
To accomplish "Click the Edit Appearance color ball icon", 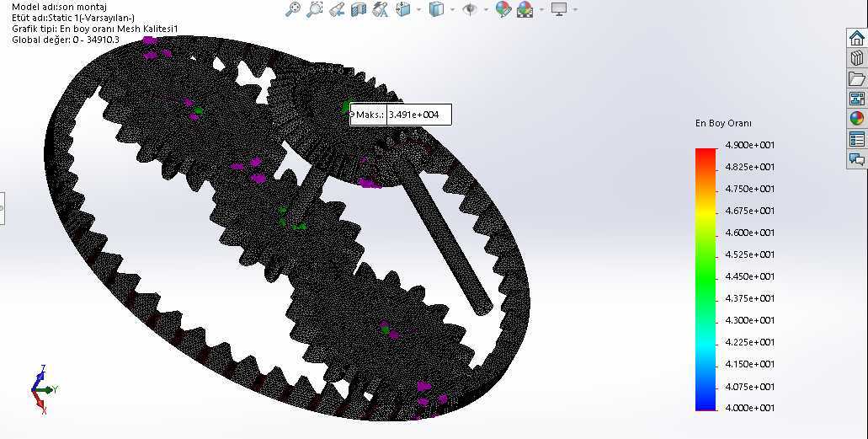I will coord(503,9).
